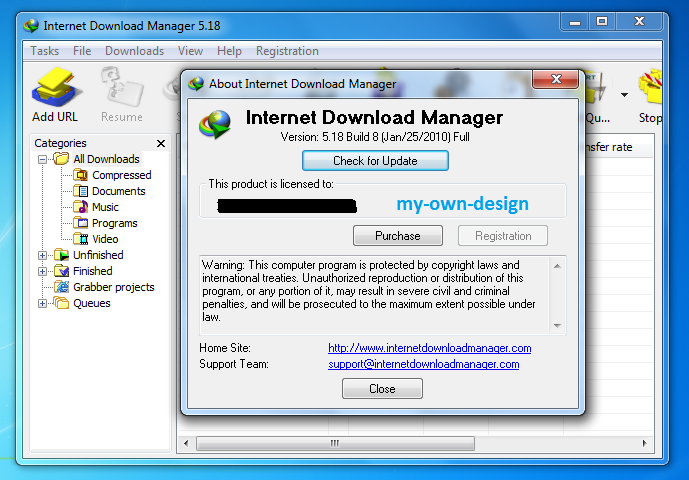Click the Grabber projects icon
The width and height of the screenshot is (689, 480).
pos(62,287)
